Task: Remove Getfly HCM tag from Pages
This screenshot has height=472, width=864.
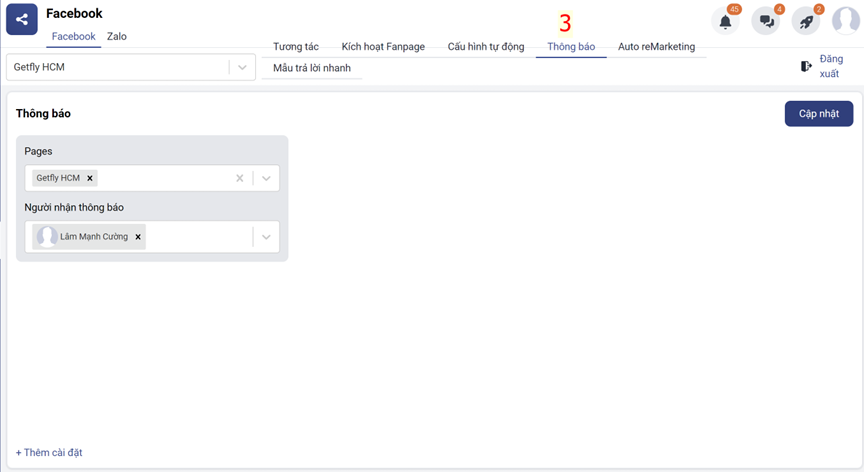Action: [x=90, y=178]
